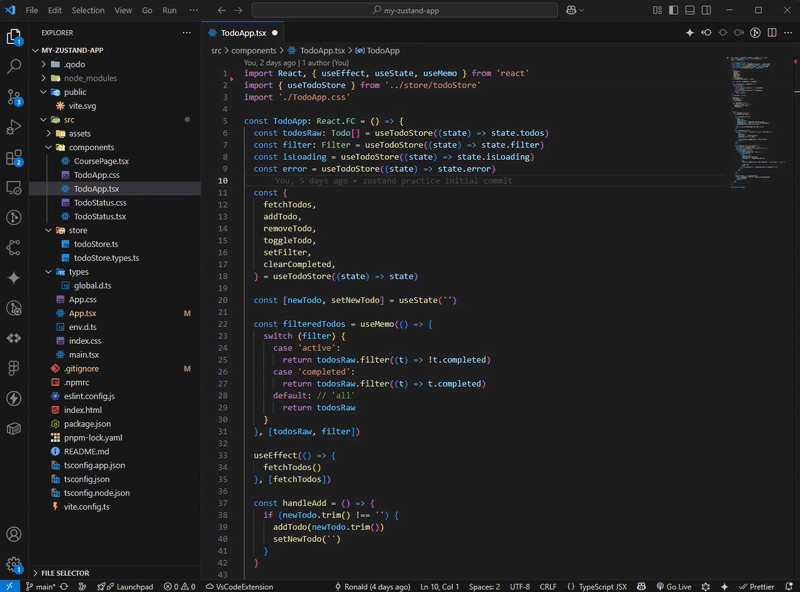This screenshot has height=592, width=800.
Task: Expand the FILE SELECTOR section
Action: (x=64, y=573)
